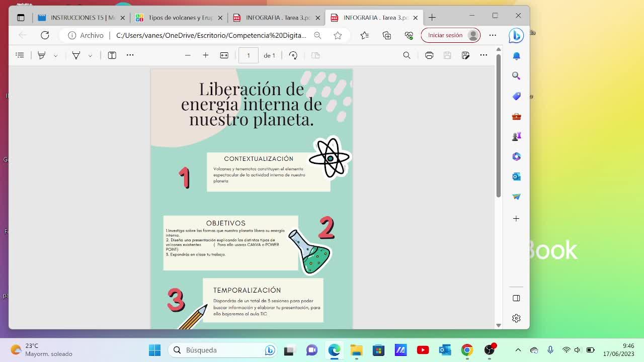Print the PDF document

pos(429,55)
